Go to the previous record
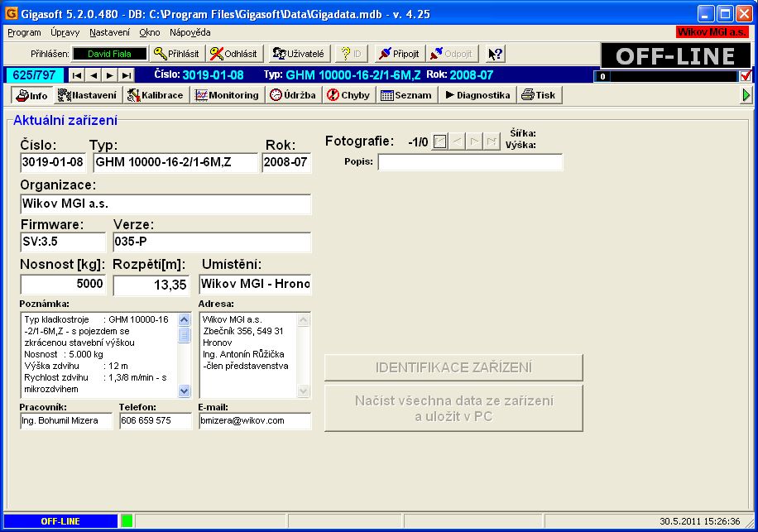758x532 pixels. coord(94,75)
